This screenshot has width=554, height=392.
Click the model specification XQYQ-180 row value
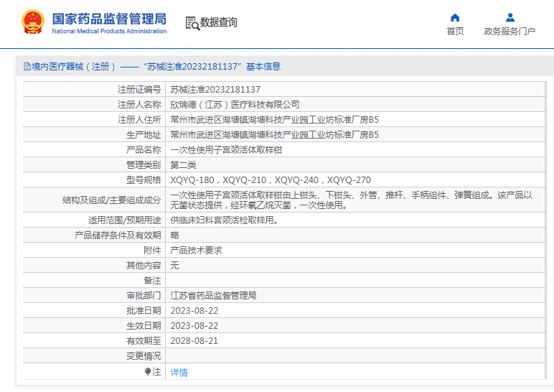(x=271, y=180)
